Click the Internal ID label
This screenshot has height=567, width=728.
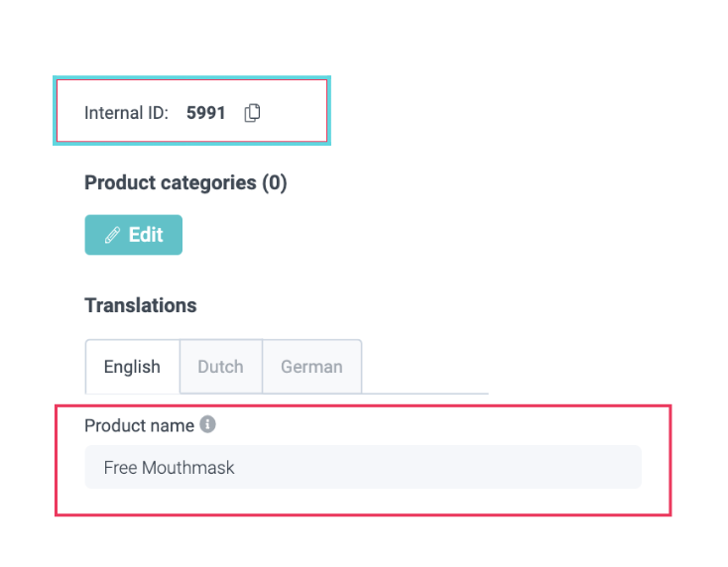[x=126, y=113]
